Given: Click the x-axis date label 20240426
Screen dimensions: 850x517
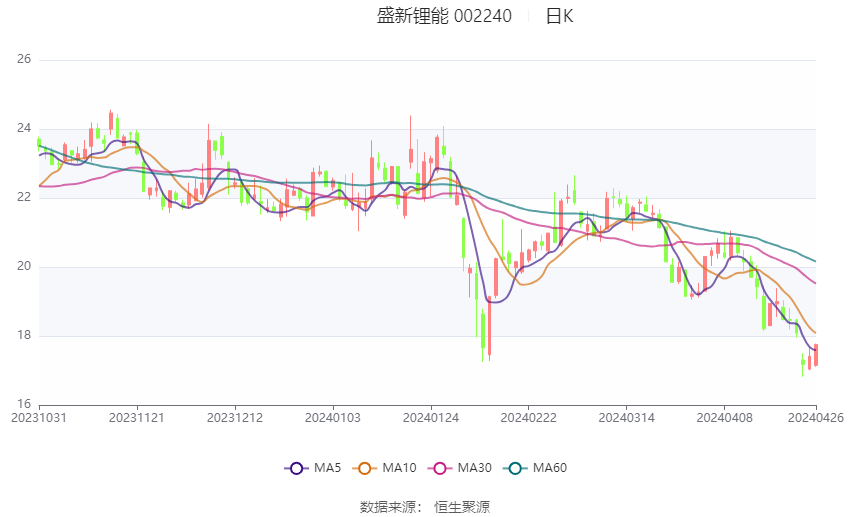Looking at the screenshot, I should pos(816,418).
